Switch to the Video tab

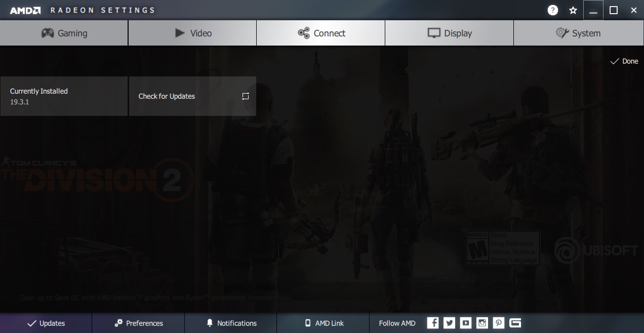[x=192, y=33]
